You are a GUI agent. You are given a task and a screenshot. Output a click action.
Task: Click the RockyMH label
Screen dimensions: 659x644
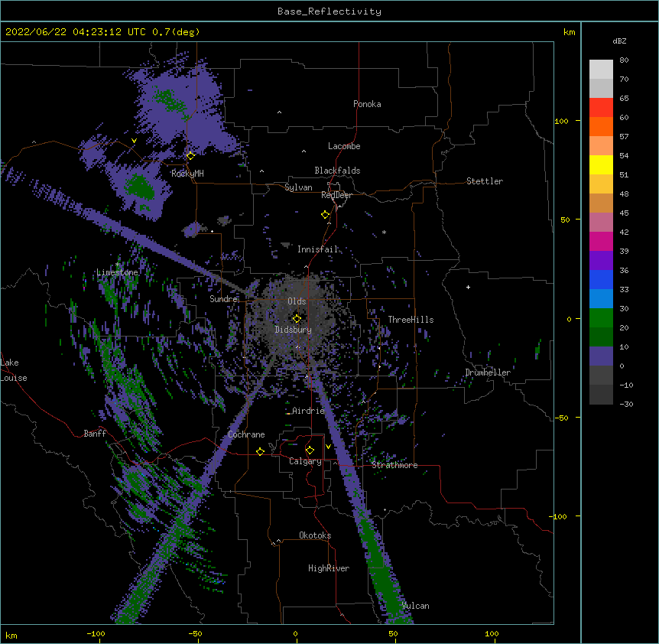click(x=187, y=174)
